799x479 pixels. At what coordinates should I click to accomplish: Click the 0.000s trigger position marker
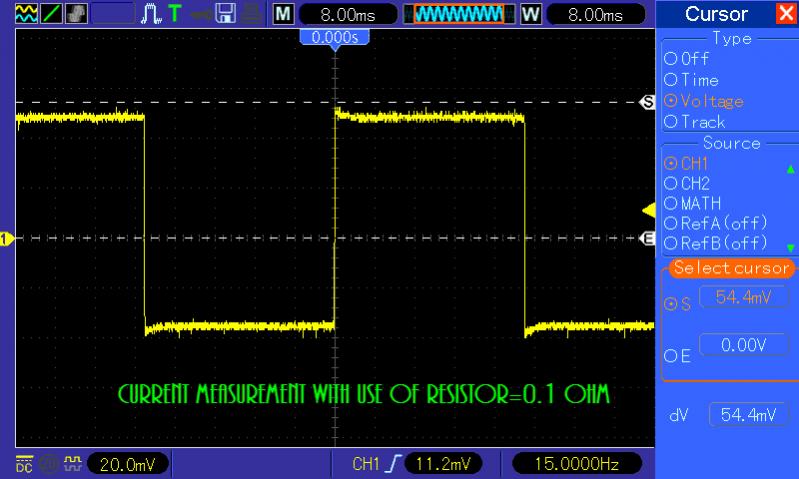(x=334, y=37)
